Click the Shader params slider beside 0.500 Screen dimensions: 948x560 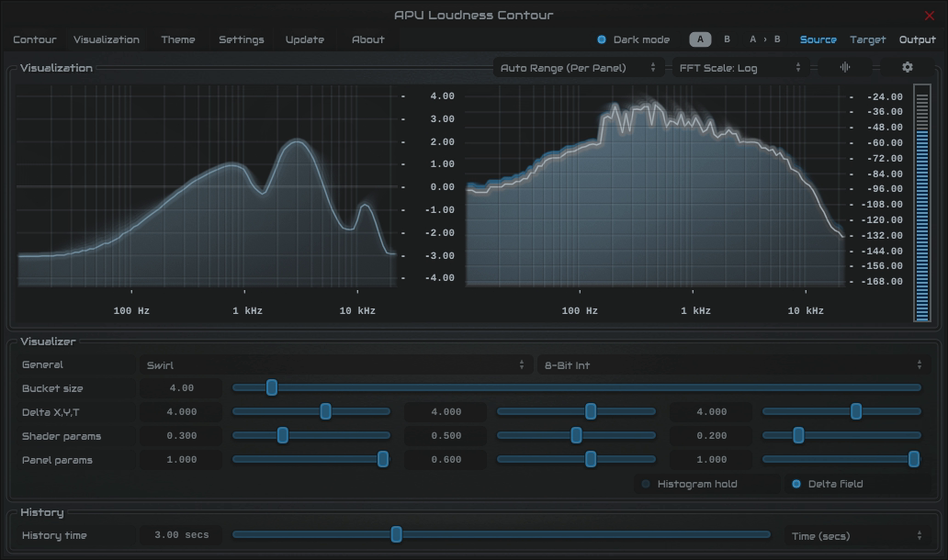click(576, 435)
